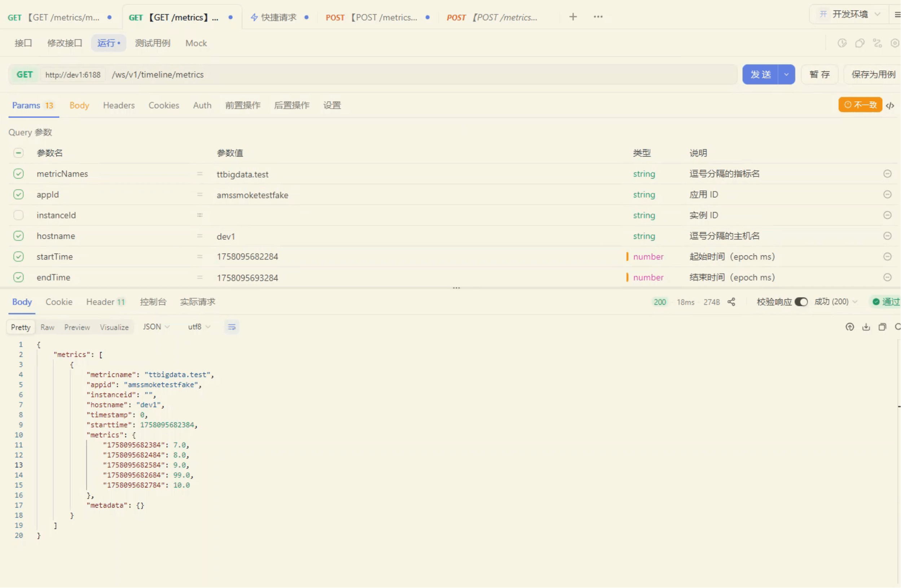
Task: Switch to the 快捷请求 tab
Action: click(x=280, y=17)
